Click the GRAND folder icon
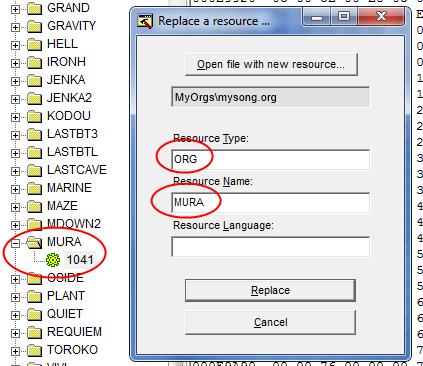This screenshot has width=423, height=366. (x=34, y=9)
